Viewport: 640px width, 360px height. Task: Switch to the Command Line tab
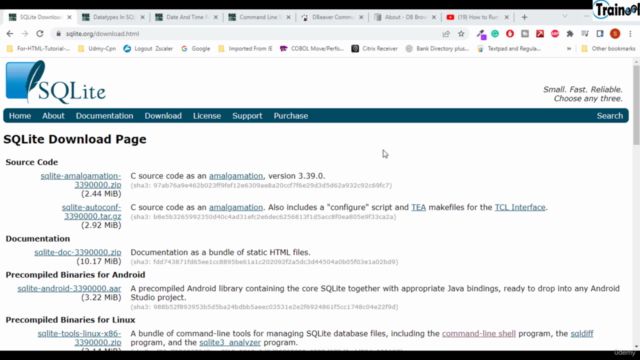pos(260,17)
